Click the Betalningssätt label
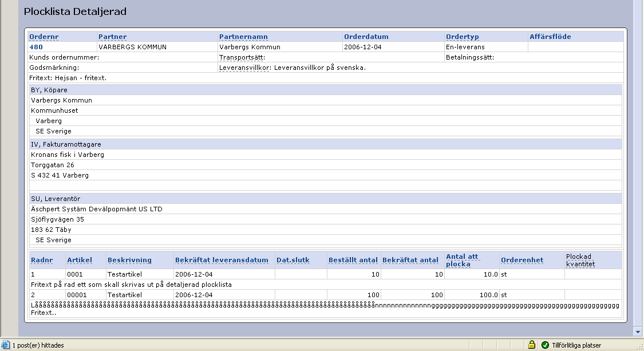 [x=470, y=57]
